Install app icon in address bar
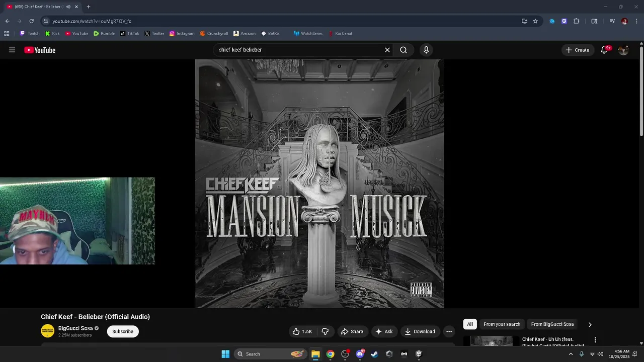 point(524,21)
